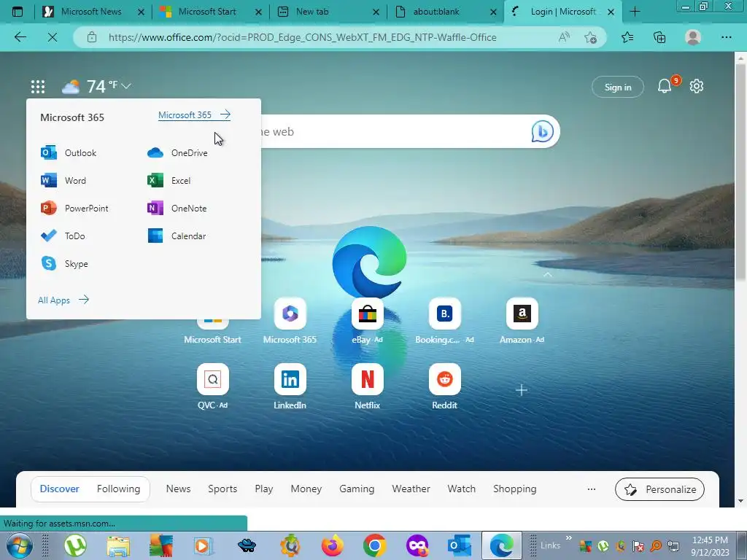This screenshot has height=560, width=747.
Task: Select the Discover feed tab
Action: [60, 489]
